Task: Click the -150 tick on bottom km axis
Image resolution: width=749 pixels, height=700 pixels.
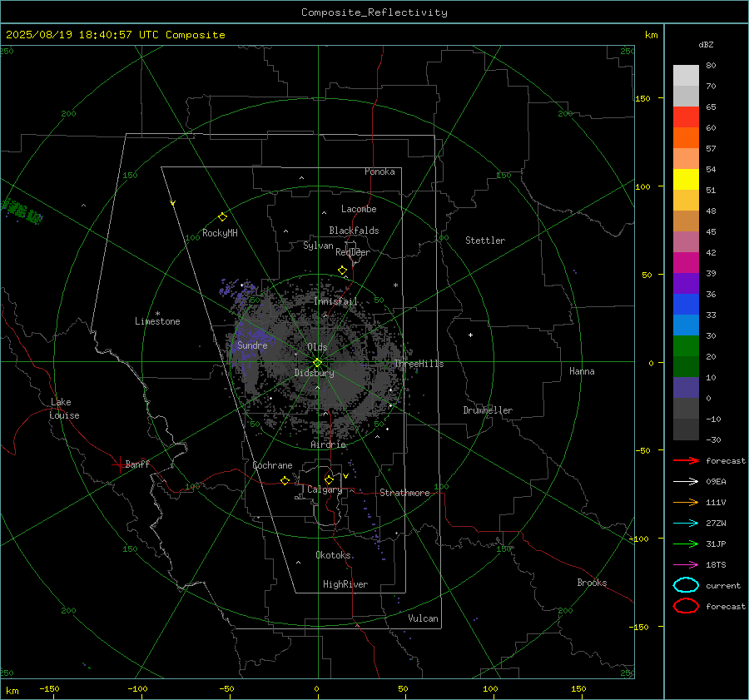Action: coord(49,688)
